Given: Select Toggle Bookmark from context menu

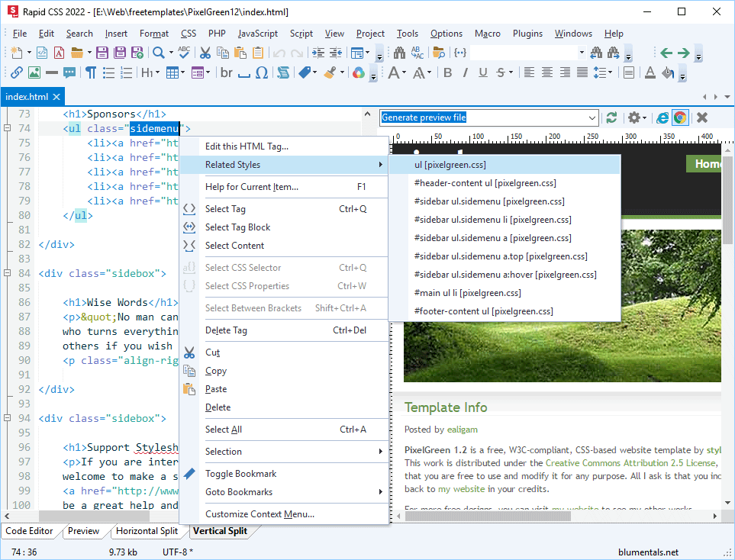Looking at the screenshot, I should click(240, 474).
